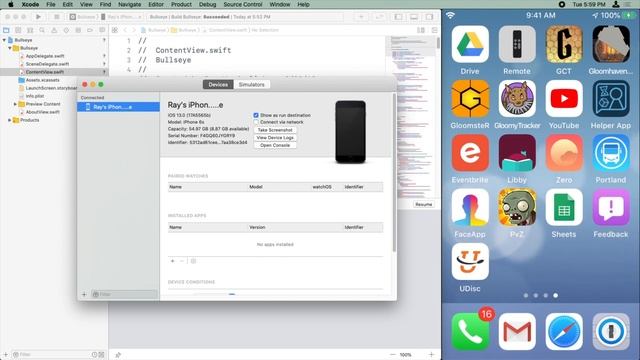Zoom out the canvas with minus

coord(393,355)
